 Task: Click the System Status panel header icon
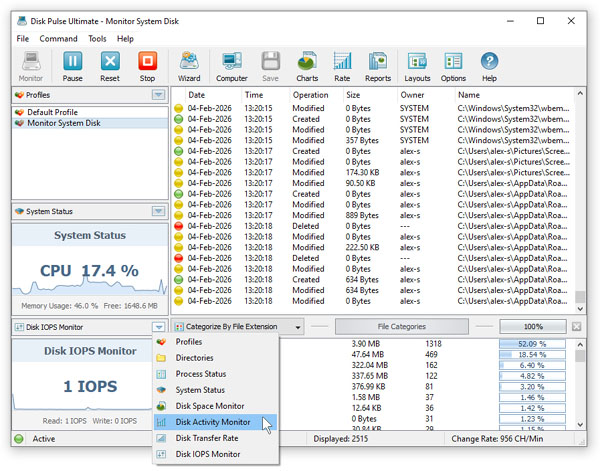pyautogui.click(x=19, y=211)
